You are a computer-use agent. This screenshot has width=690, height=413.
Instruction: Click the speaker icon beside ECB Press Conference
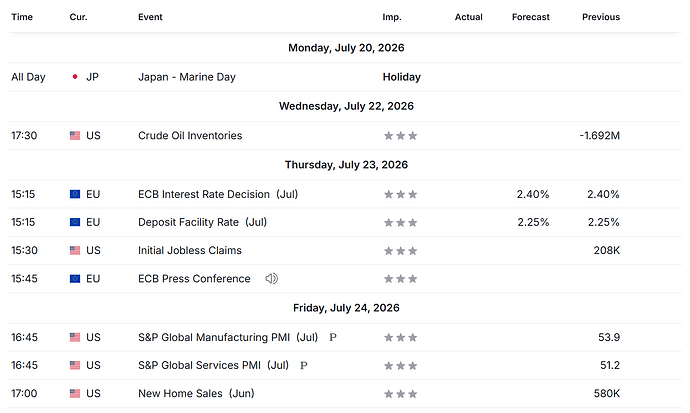coord(272,278)
